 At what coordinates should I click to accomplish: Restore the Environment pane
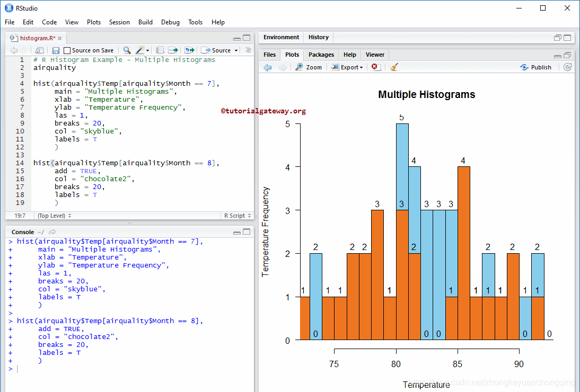[557, 37]
